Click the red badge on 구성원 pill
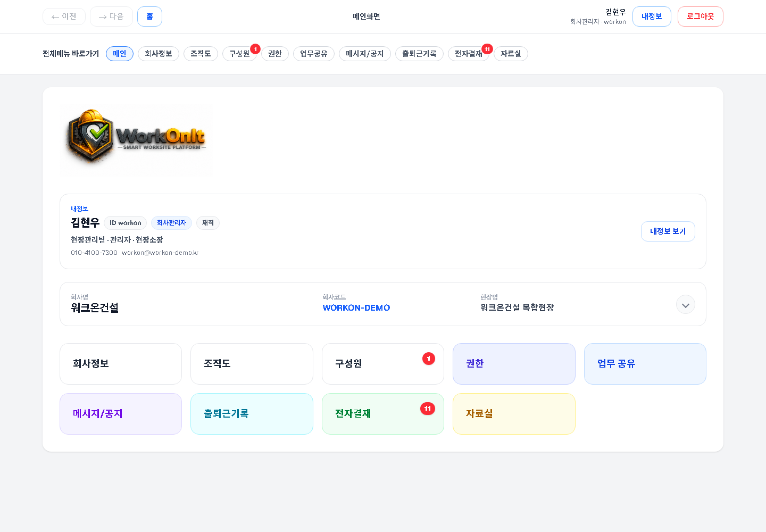766x532 pixels. (255, 49)
